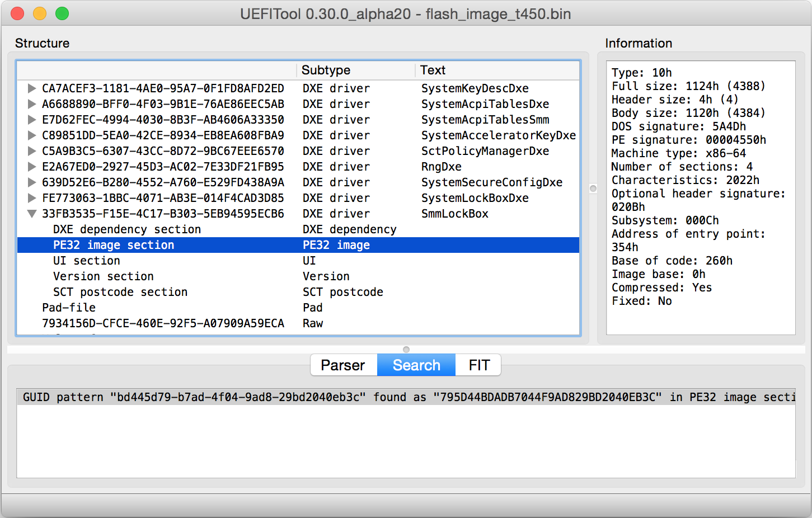Click the GUID pattern search result message

click(x=406, y=397)
